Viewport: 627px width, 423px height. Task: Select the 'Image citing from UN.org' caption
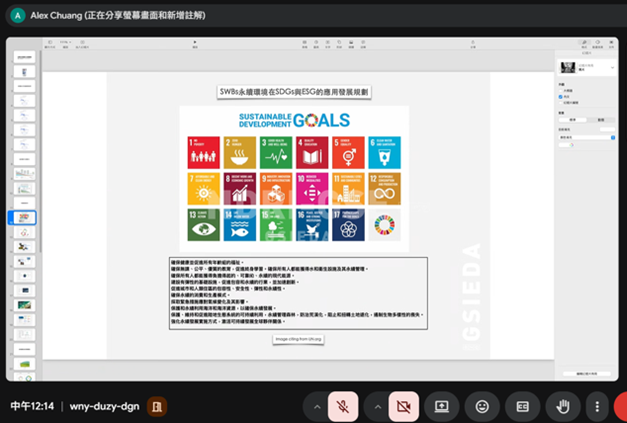coord(298,339)
